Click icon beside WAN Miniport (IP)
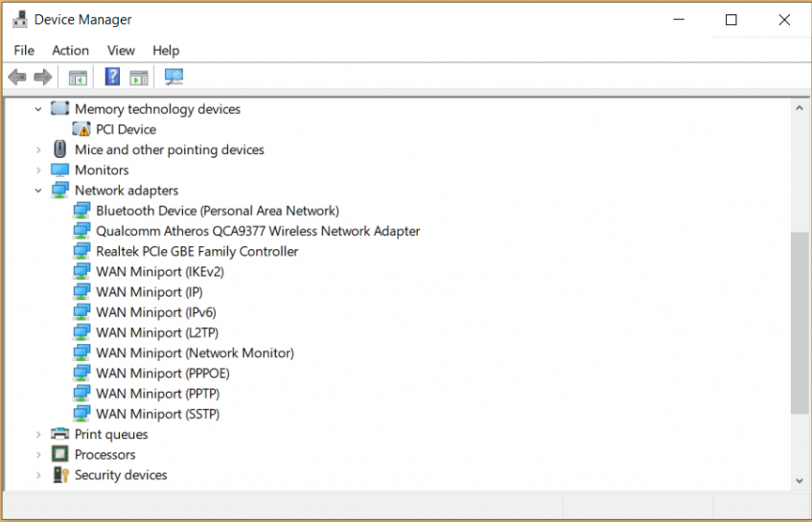This screenshot has width=812, height=522. tap(81, 291)
